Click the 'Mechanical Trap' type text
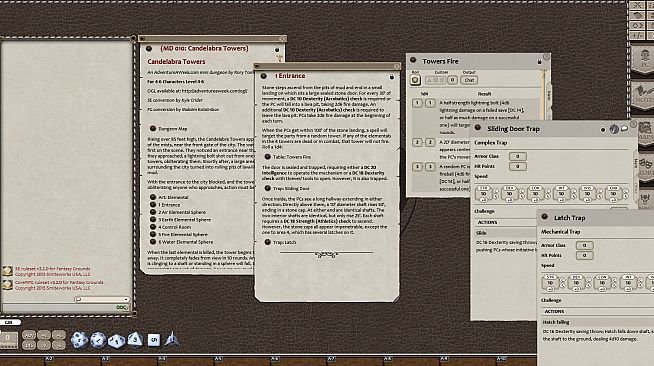654x366 pixels. [x=561, y=231]
